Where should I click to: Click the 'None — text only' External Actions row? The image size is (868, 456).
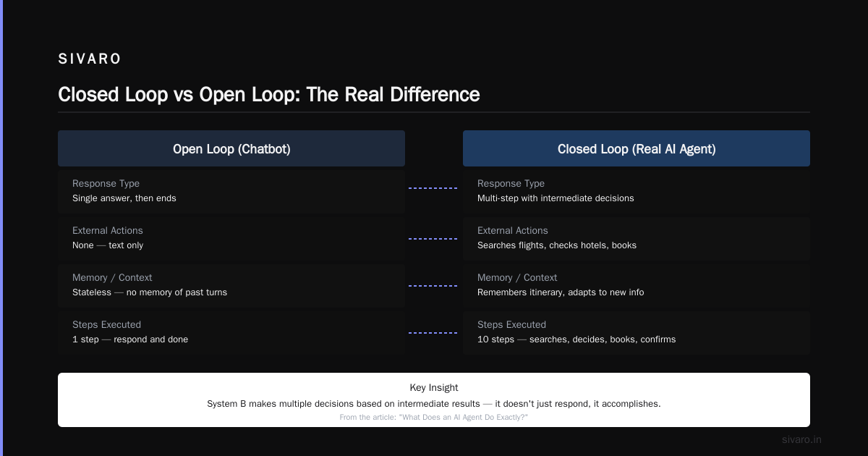pos(231,238)
